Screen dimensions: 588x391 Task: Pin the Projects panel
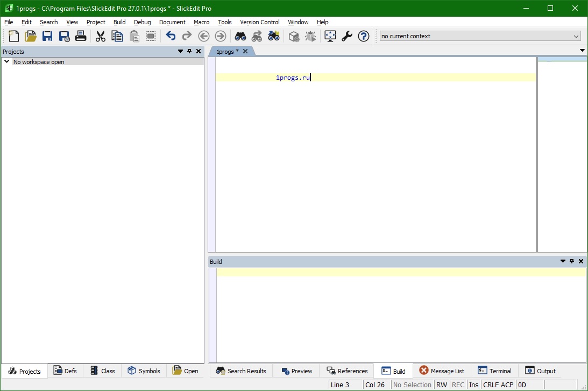point(189,51)
